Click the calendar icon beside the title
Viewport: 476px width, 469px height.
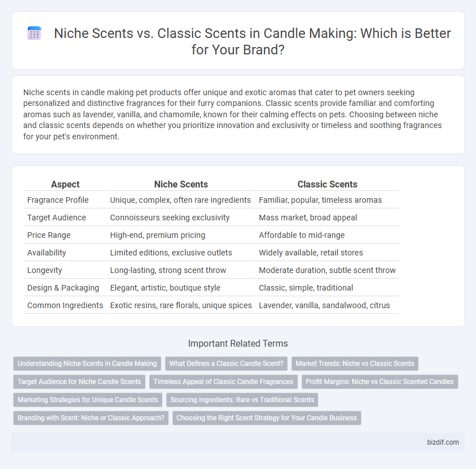(35, 33)
